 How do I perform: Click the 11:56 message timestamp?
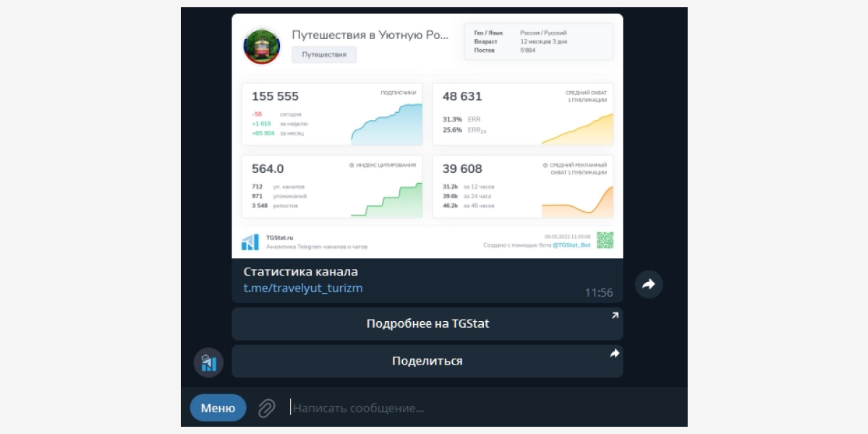tap(598, 293)
